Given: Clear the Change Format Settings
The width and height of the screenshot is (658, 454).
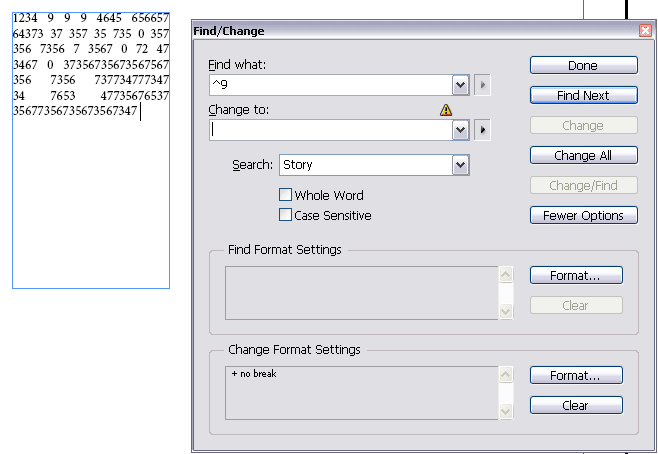Looking at the screenshot, I should (576, 405).
